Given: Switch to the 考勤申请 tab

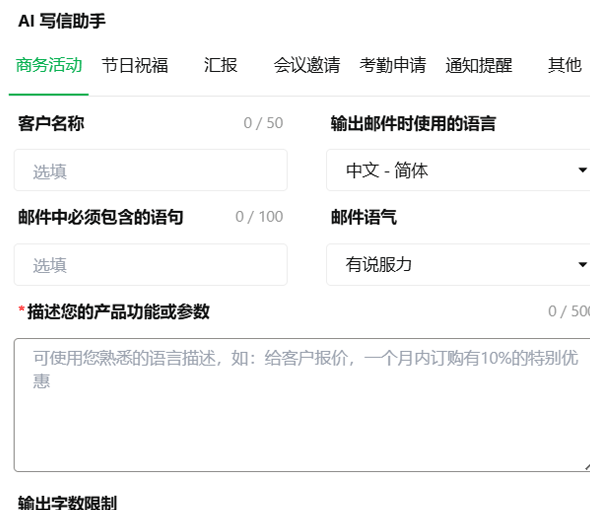Looking at the screenshot, I should point(392,65).
